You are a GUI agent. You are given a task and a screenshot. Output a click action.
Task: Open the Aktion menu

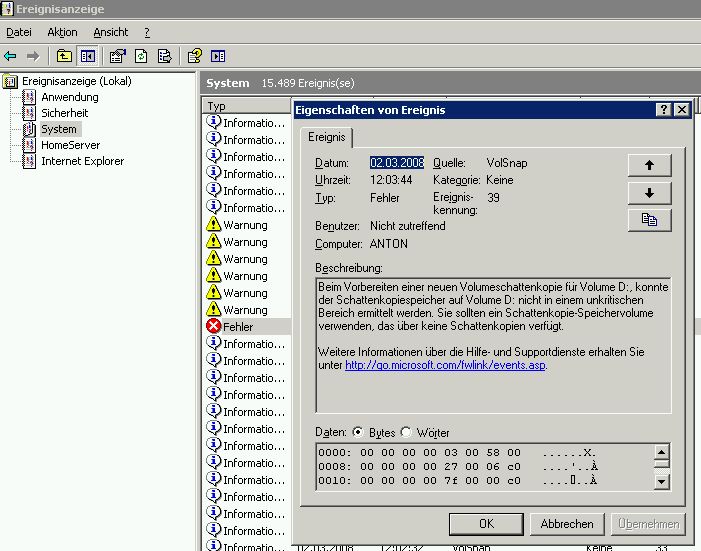point(62,32)
